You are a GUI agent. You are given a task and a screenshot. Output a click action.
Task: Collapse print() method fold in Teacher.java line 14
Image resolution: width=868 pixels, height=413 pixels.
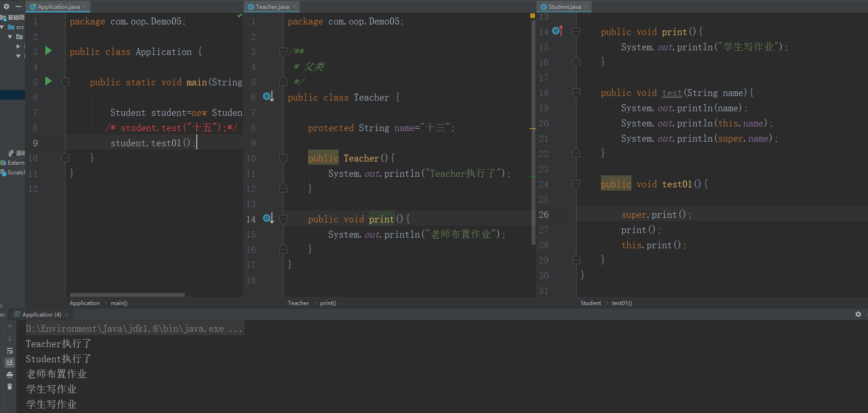click(283, 219)
